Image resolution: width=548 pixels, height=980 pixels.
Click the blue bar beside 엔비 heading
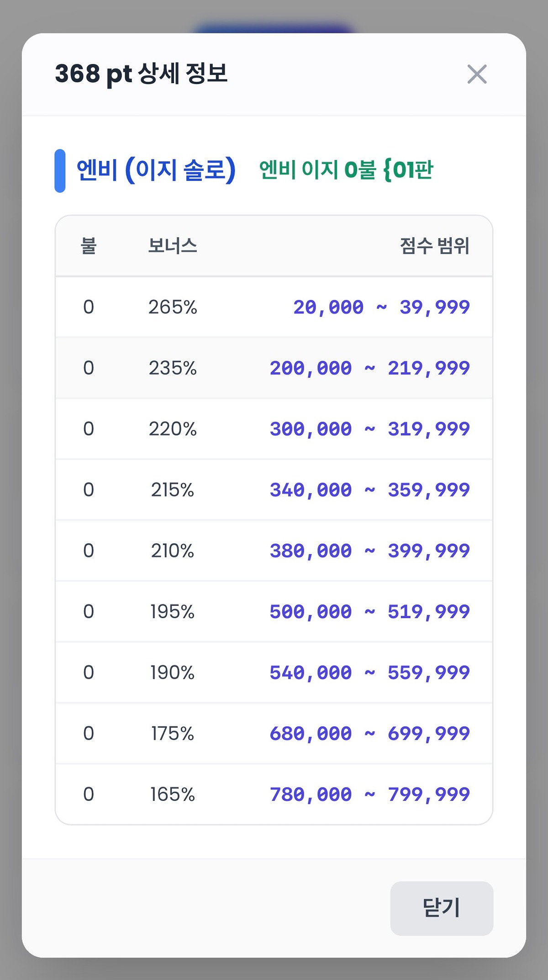(60, 170)
